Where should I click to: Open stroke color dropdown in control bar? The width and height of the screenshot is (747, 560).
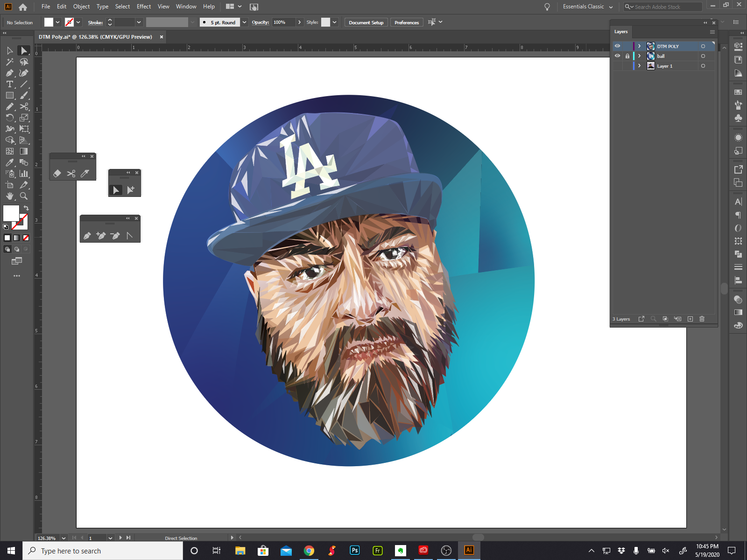point(78,22)
